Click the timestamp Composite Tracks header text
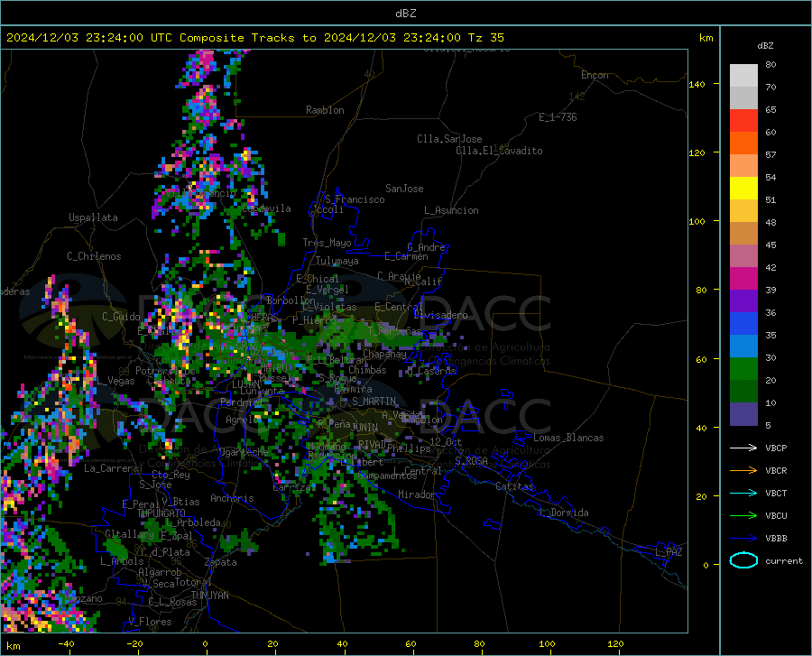 [254, 38]
